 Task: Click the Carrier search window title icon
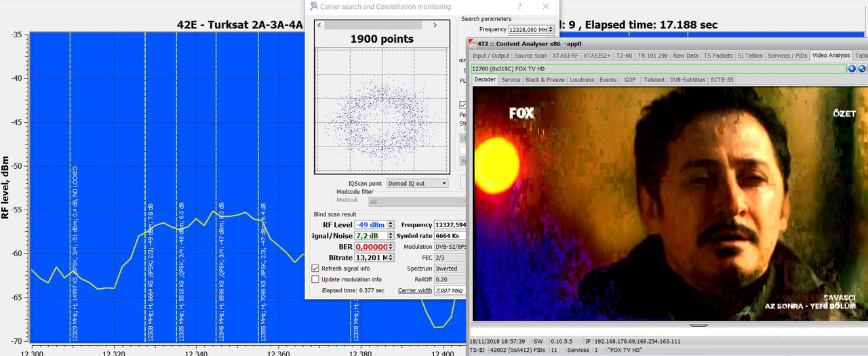click(x=313, y=6)
